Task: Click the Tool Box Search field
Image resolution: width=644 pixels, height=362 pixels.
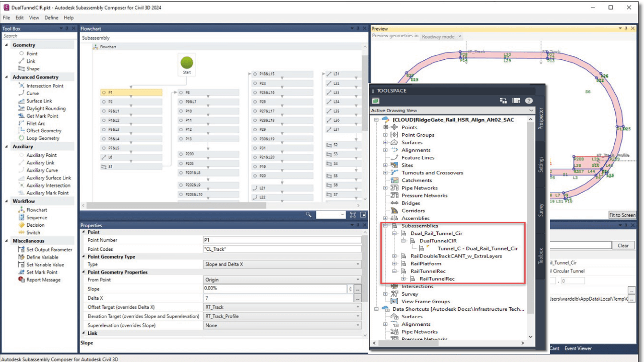Action: 38,36
